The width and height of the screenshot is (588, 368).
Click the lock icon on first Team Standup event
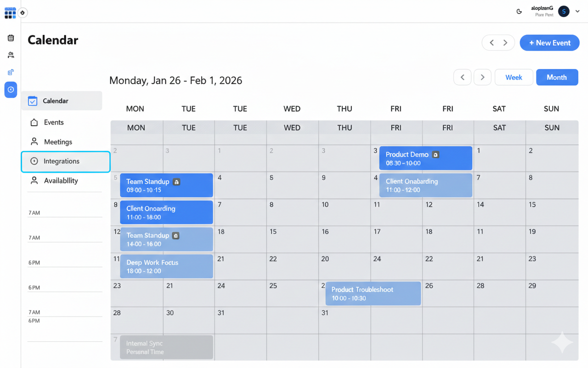176,182
